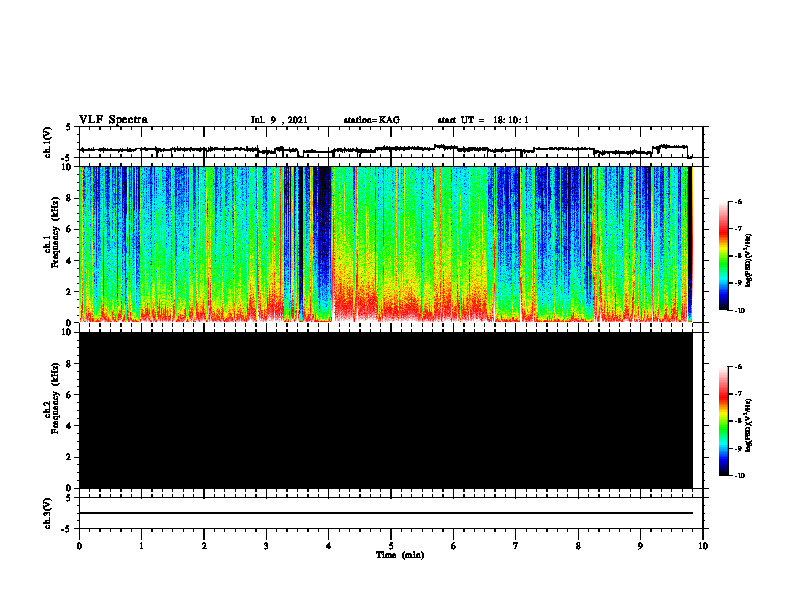Image resolution: width=792 pixels, height=612 pixels.
Task: Click the ch.1 colorbar "log(PSD)(V²/Hz)" label
Action: click(x=748, y=260)
